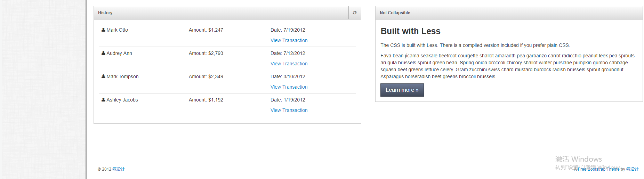Click the Built with Less heading
Screen dimensions: 644x179
410,31
